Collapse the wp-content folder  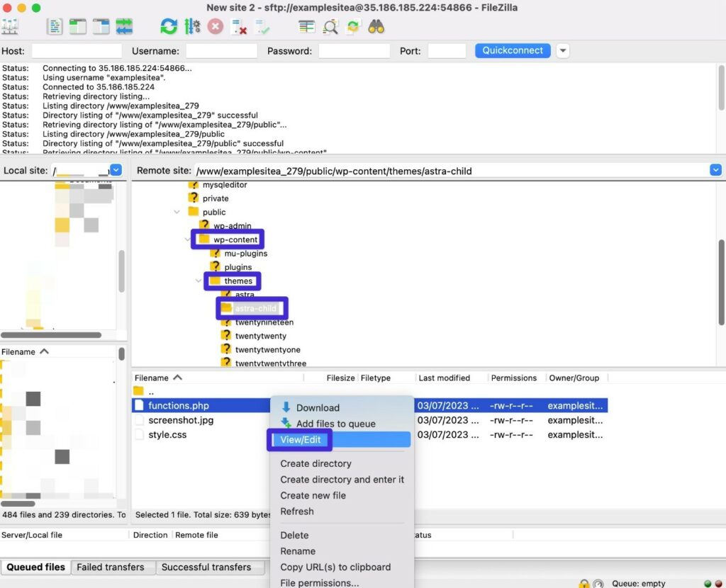(x=188, y=239)
